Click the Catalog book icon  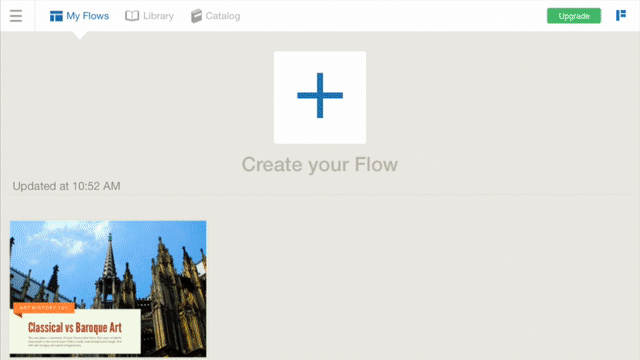point(196,16)
